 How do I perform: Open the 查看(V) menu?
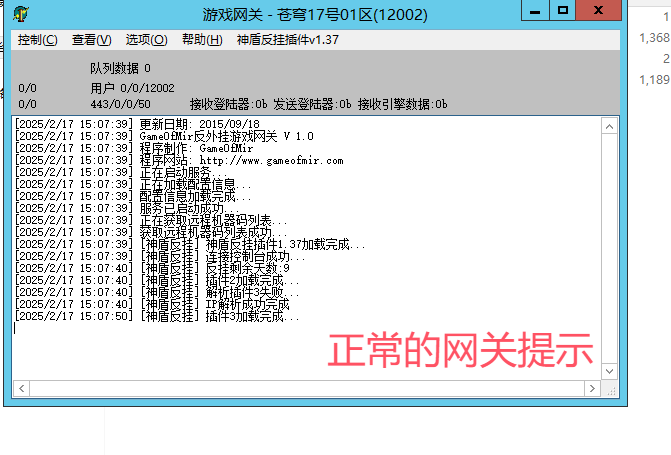point(92,40)
